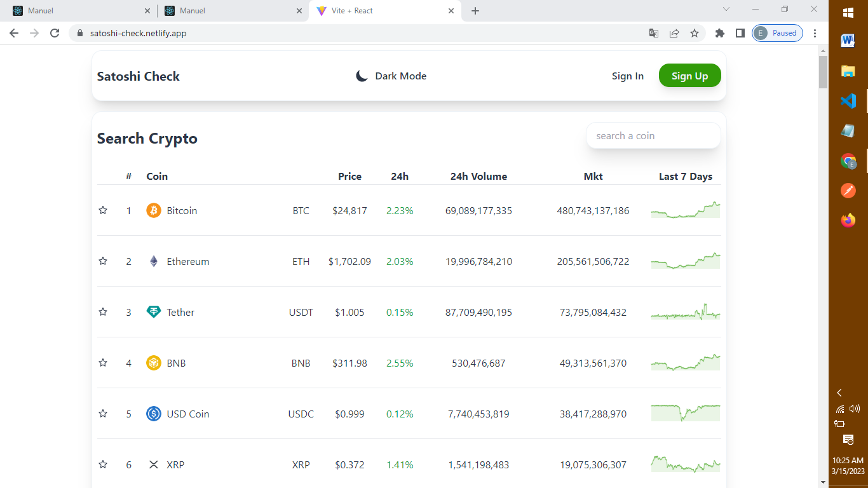Open File Explorer from the taskbar
Screen dimensions: 868x488
coord(848,71)
